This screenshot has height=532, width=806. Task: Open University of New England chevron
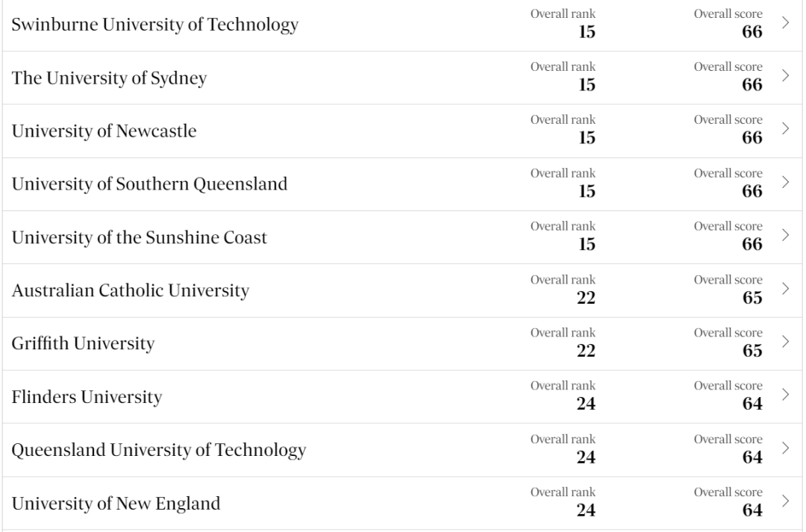tap(785, 500)
